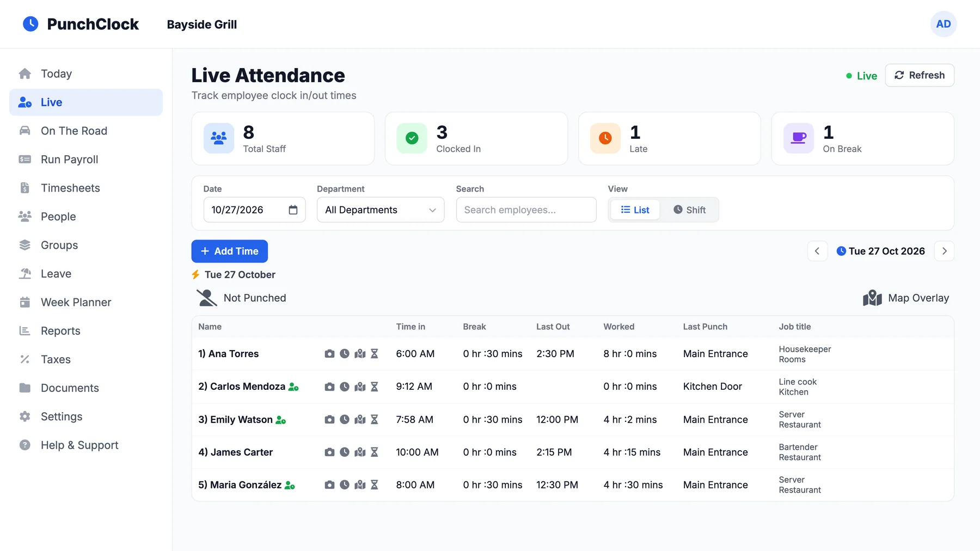This screenshot has width=980, height=551.
Task: Click hourglass icon in Maria González row
Action: tap(375, 485)
